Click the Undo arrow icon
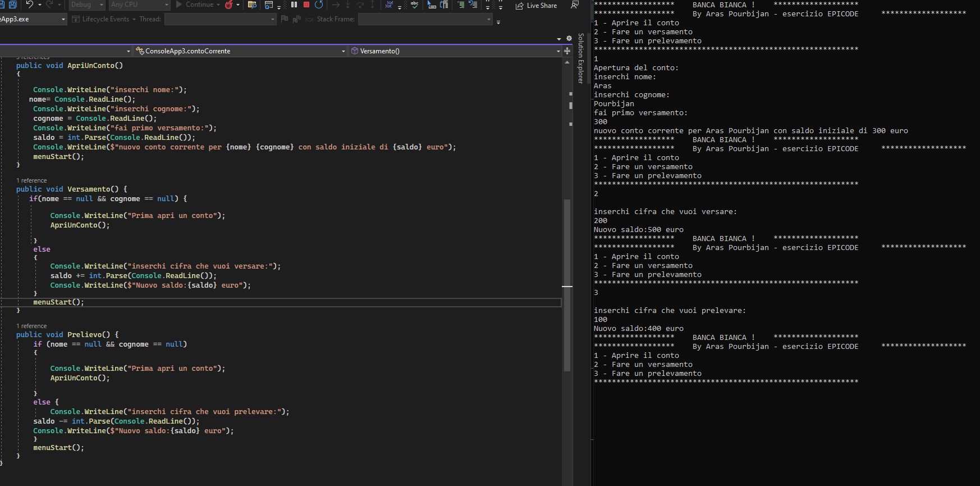This screenshot has height=486, width=980. tap(29, 4)
